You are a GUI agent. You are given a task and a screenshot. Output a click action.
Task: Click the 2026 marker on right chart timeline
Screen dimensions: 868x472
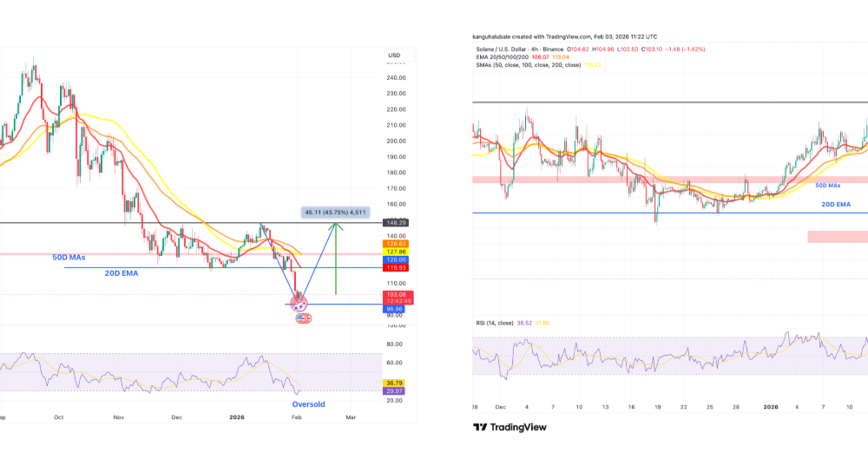767,407
